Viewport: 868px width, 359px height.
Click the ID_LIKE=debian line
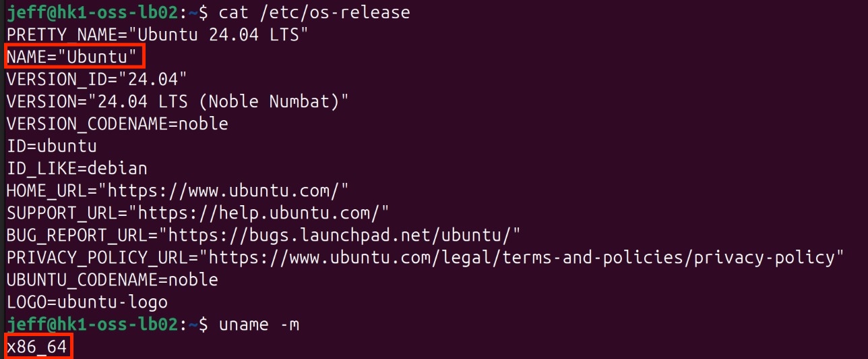[x=77, y=168]
